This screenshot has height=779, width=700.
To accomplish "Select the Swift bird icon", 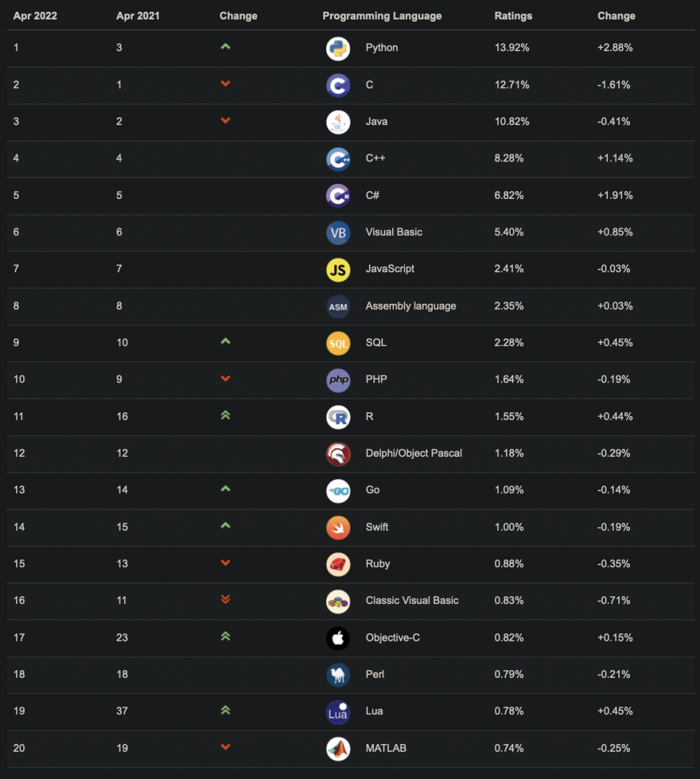I will click(338, 528).
